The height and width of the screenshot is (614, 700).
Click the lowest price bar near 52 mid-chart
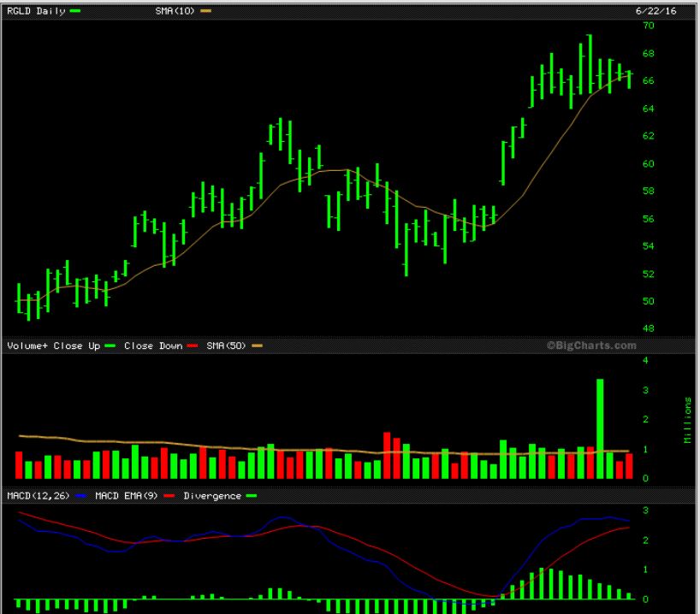point(406,250)
